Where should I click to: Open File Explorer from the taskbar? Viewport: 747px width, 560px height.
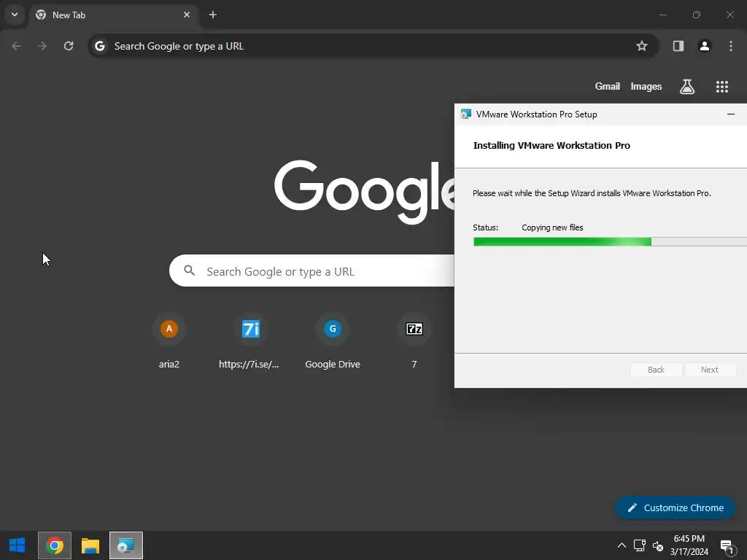point(90,545)
